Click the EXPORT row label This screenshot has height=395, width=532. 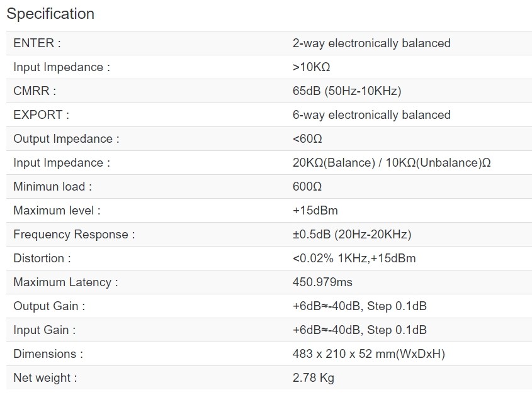tap(41, 115)
